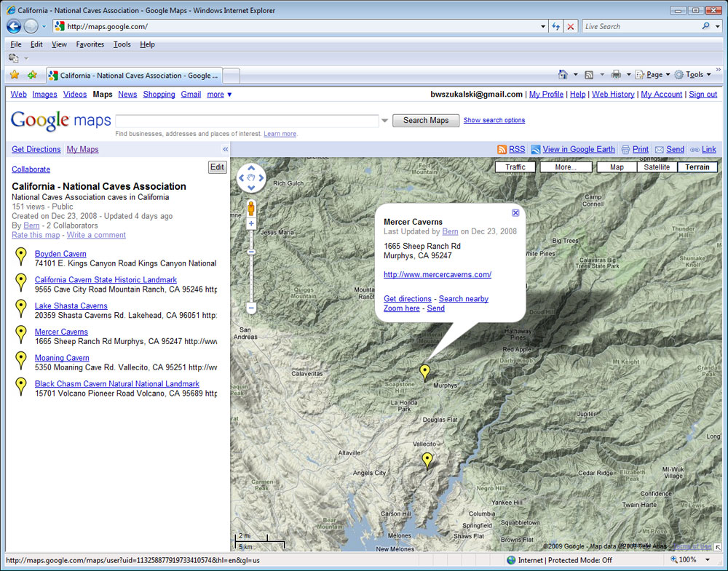This screenshot has height=571, width=728.
Task: Open the File menu
Action: (16, 44)
